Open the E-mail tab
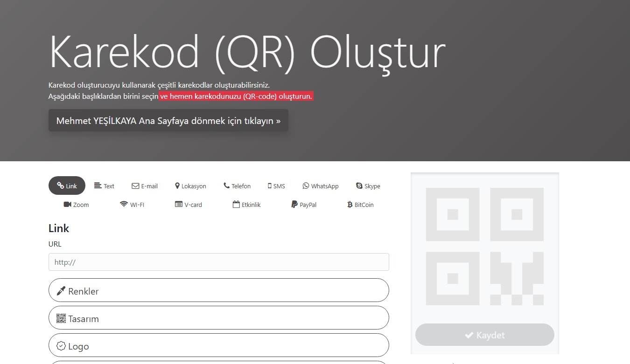Viewport: 630px width, 364px height. [145, 185]
